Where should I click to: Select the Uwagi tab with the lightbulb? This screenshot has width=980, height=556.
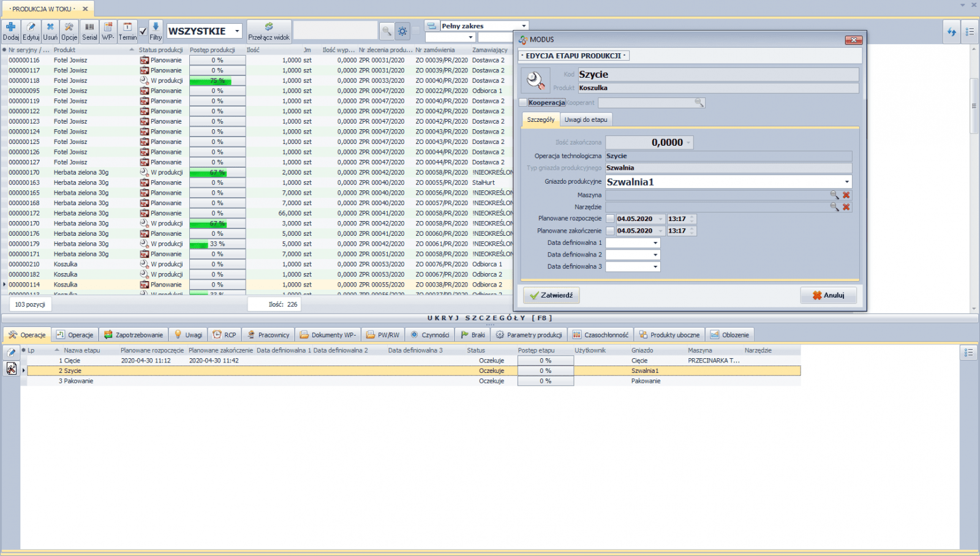188,335
